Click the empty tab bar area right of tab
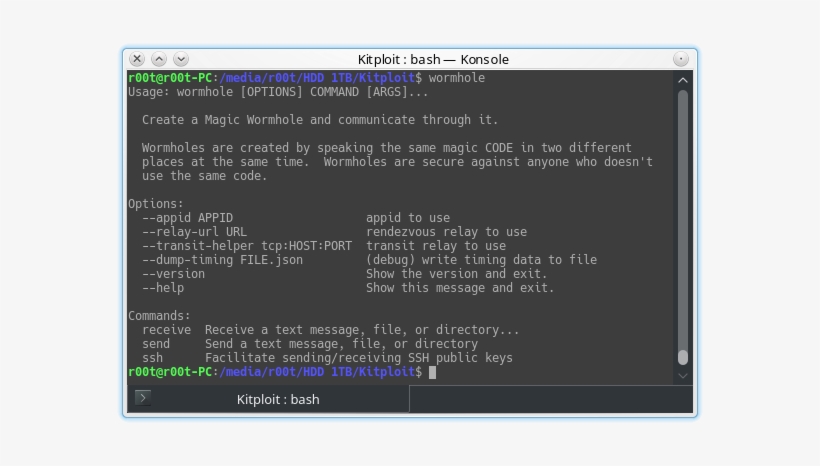 click(x=550, y=399)
